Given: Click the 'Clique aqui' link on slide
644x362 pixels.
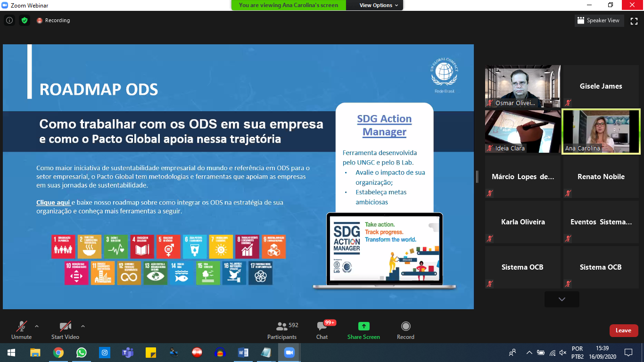Looking at the screenshot, I should coord(53,202).
